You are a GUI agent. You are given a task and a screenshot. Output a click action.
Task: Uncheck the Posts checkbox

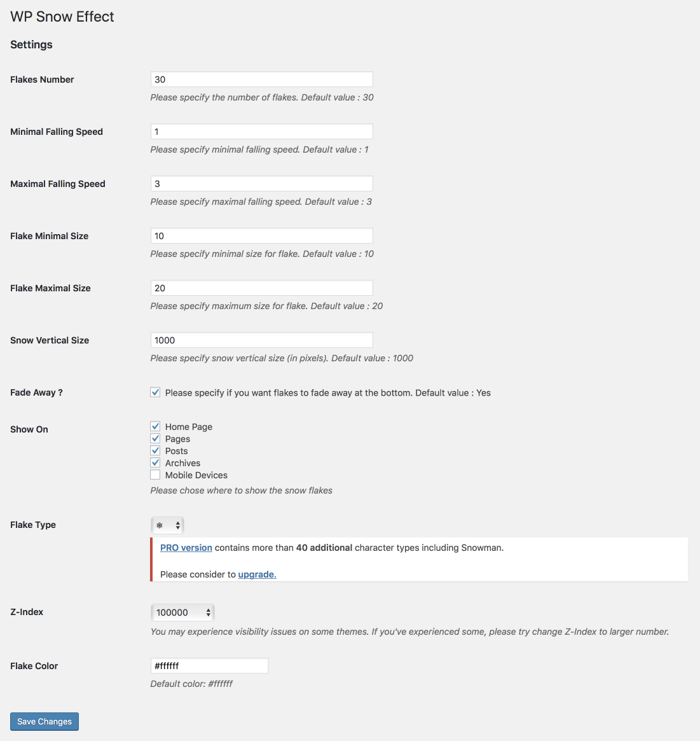pyautogui.click(x=155, y=450)
